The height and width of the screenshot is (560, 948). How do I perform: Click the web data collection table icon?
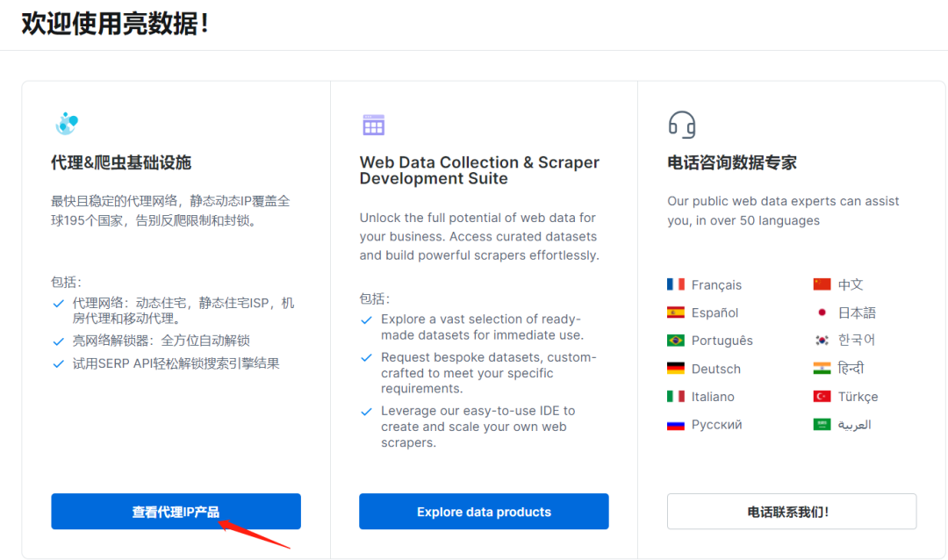[x=374, y=125]
